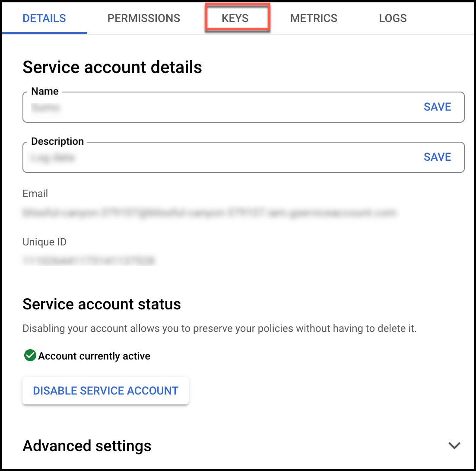Switch to the KEYS tab
The image size is (476, 471).
(x=235, y=18)
